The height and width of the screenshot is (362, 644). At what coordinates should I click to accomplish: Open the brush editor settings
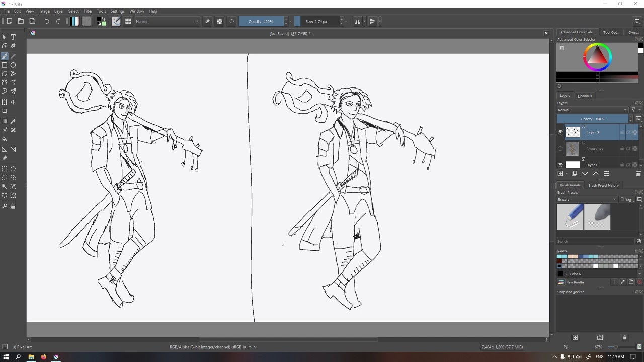tap(116, 21)
